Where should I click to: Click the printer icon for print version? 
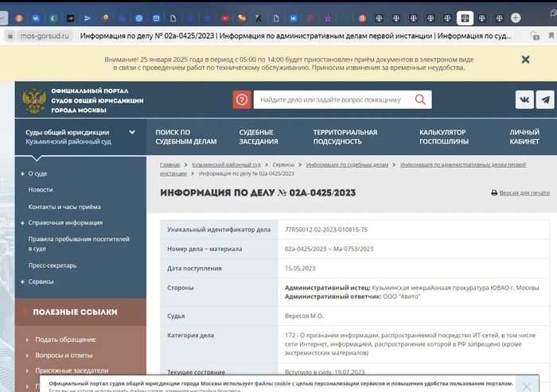(x=494, y=193)
